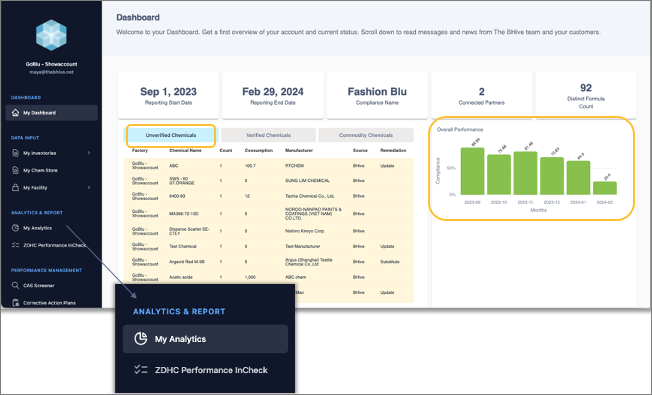Click the Fashion Blu compliance name card
652x395 pixels.
point(377,95)
